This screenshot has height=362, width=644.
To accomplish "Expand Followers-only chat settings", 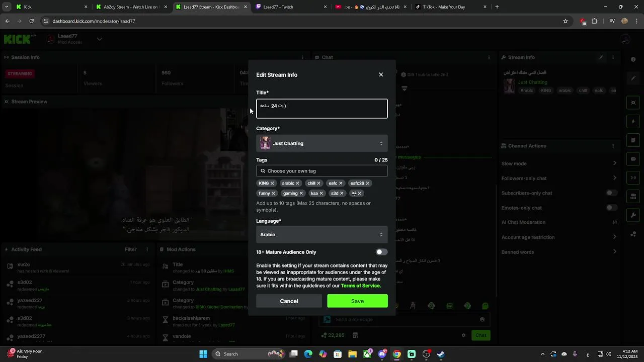I will click(x=614, y=178).
